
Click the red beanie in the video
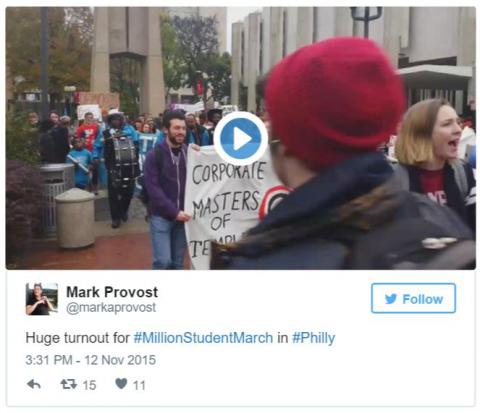tap(335, 102)
